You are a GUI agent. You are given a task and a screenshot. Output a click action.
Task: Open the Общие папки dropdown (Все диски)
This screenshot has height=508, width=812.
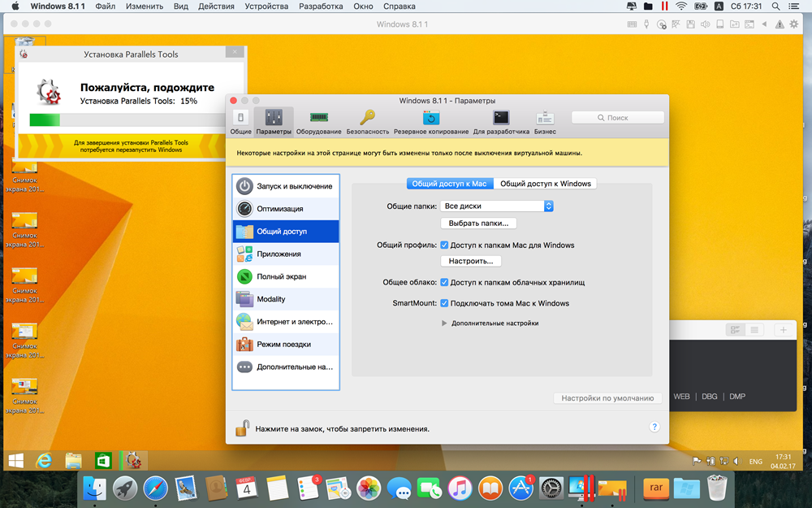point(497,206)
